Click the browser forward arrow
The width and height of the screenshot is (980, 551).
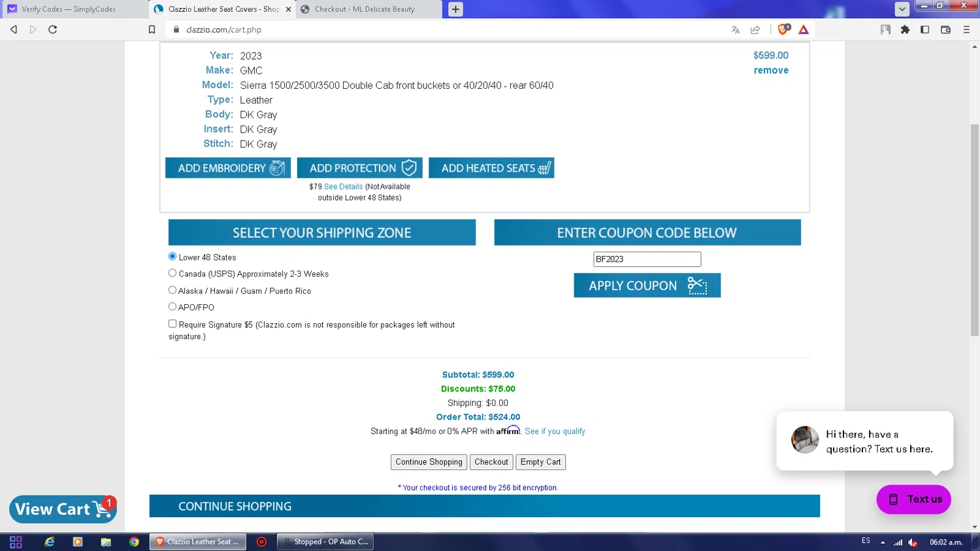[x=33, y=29]
